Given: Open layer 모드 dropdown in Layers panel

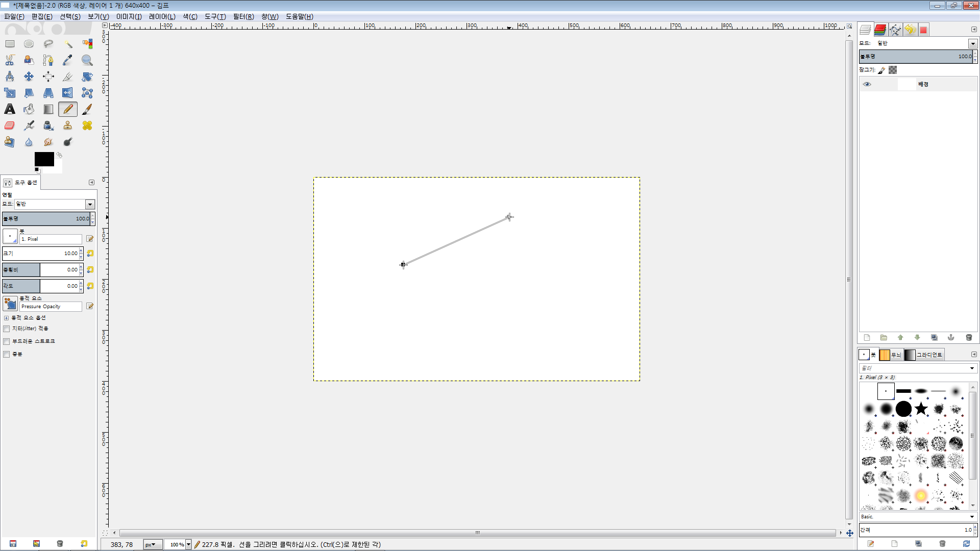Looking at the screenshot, I should 973,43.
